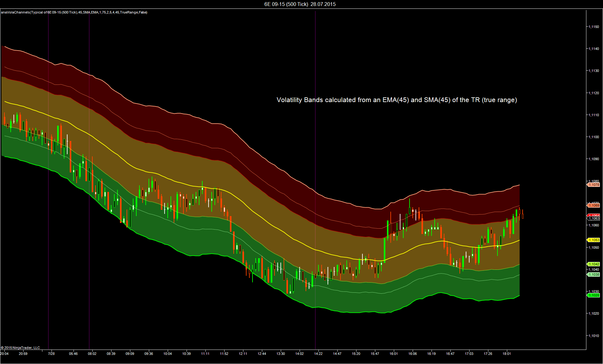This screenshot has height=364, width=603.
Task: Click the 08:02 time axis label
Action: click(92, 354)
